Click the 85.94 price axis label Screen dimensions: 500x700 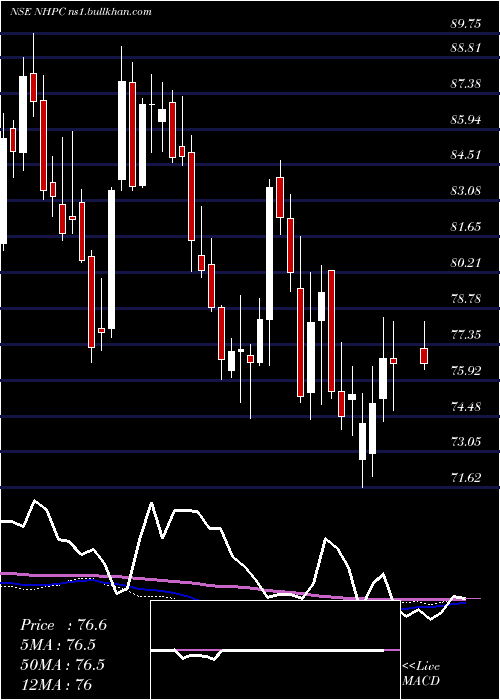tap(466, 119)
